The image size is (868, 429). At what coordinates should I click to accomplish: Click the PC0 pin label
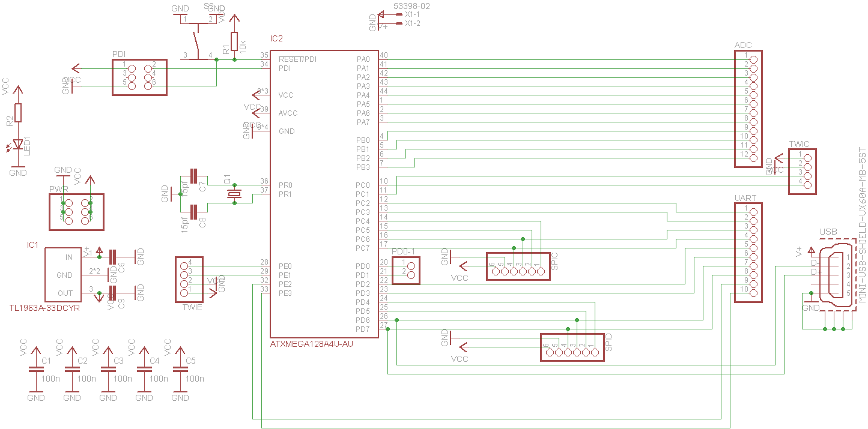(363, 185)
